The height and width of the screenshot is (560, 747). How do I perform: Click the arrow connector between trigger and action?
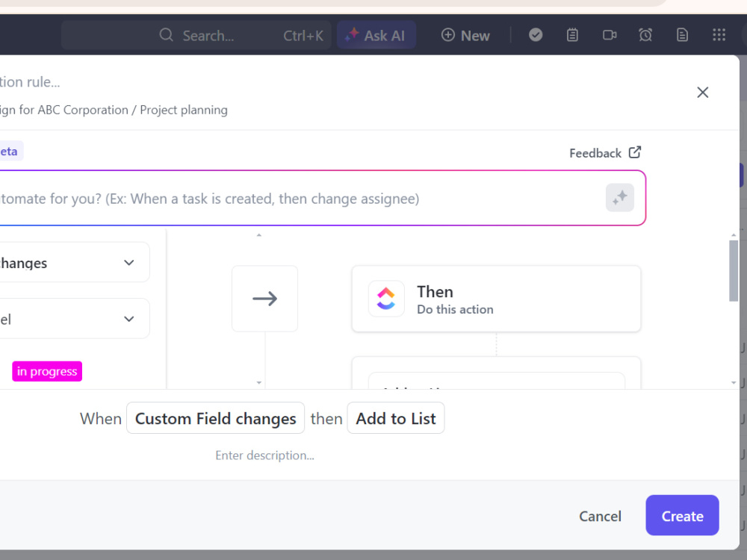tap(265, 299)
